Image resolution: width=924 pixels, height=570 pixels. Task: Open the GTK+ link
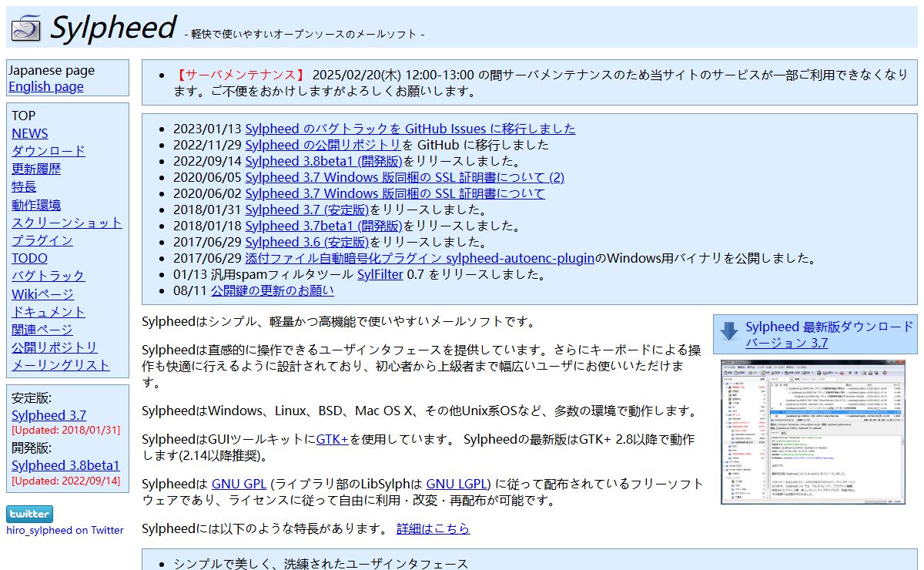[x=333, y=439]
